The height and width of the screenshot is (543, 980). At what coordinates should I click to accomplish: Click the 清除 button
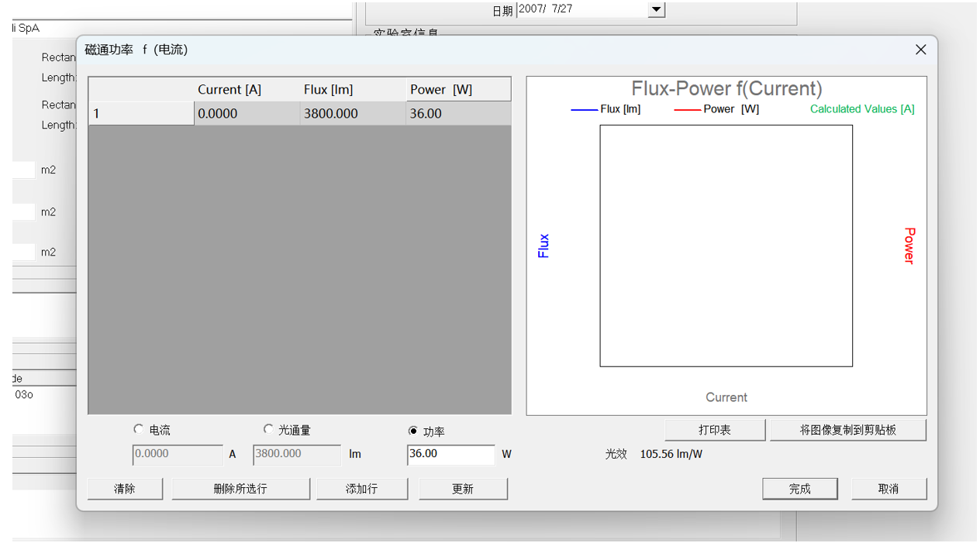pyautogui.click(x=125, y=489)
